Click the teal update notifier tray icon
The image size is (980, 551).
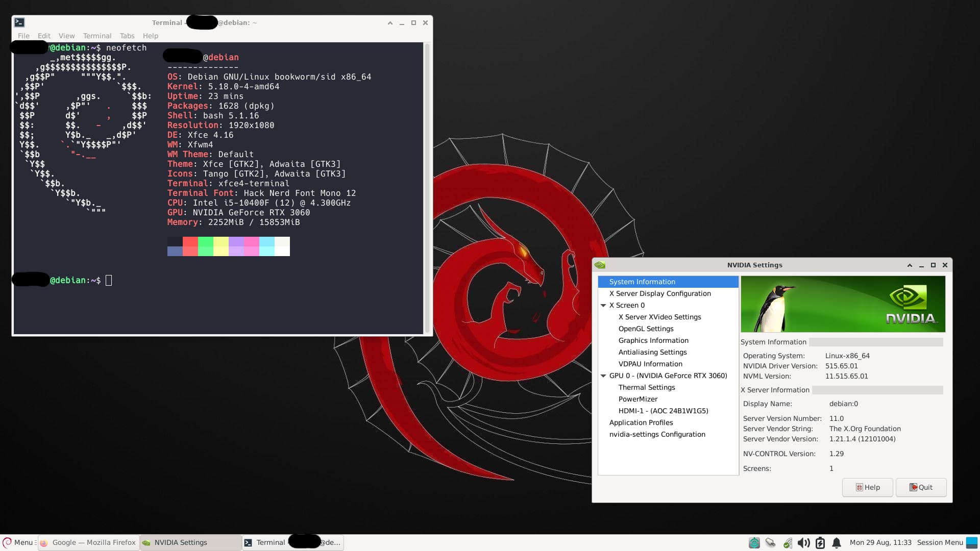pos(754,543)
